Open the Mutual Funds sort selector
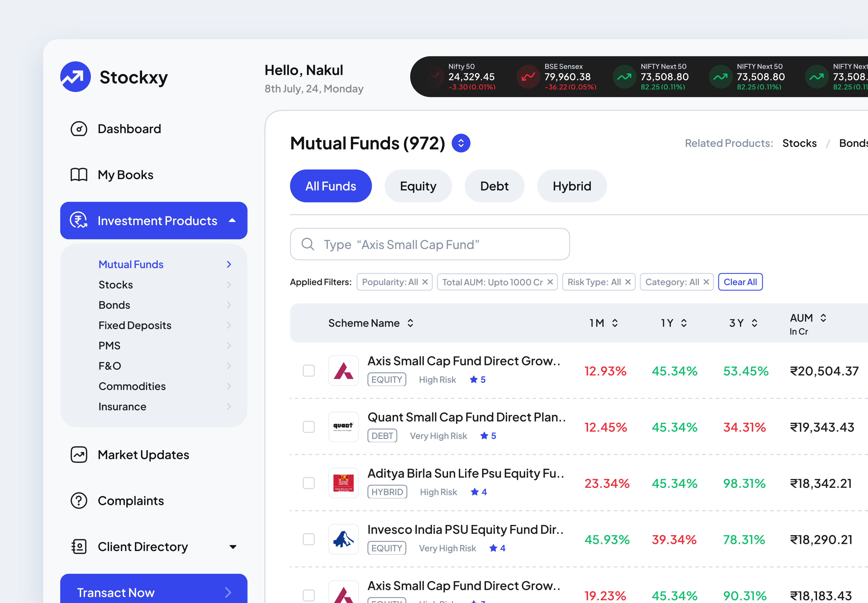868x603 pixels. 461,143
